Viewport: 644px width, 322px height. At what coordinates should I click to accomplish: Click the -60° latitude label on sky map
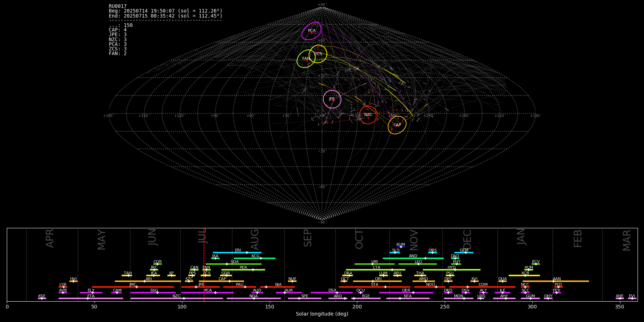[322, 187]
